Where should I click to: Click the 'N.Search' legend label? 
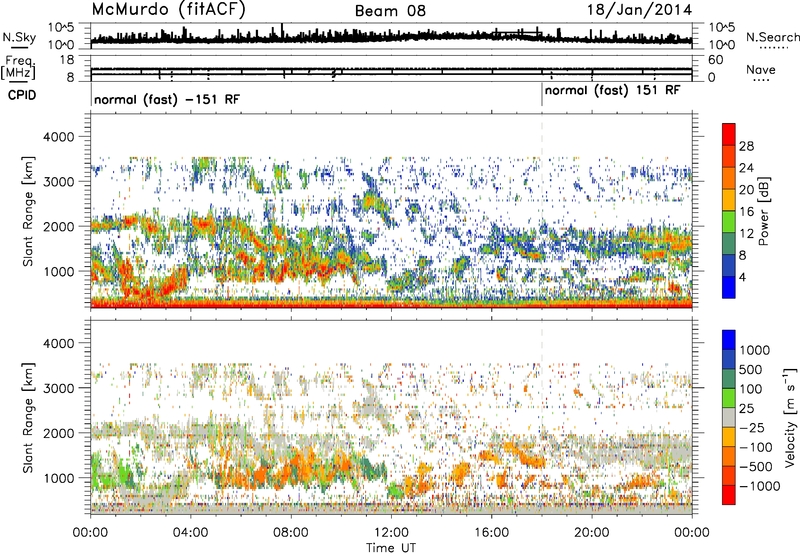[772, 37]
